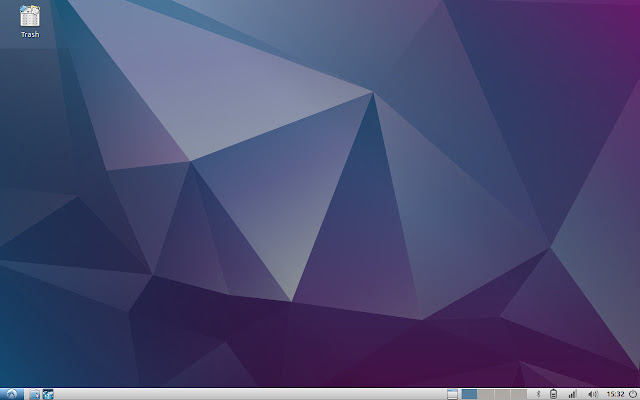The height and width of the screenshot is (400, 640).
Task: Click the 15:32 clock
Action: [615, 394]
